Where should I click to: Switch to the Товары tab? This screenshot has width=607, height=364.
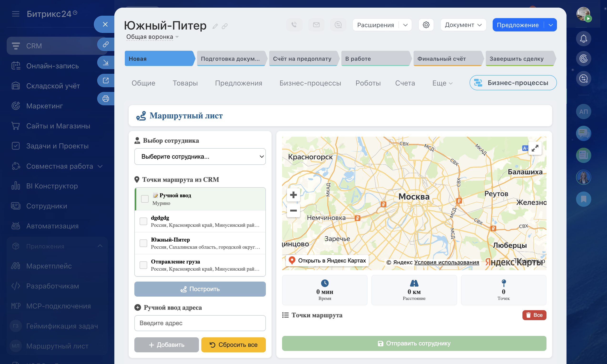click(185, 83)
